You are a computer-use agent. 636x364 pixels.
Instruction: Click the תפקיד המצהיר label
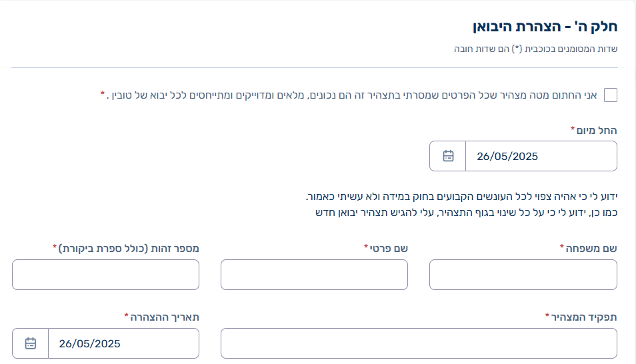(584, 317)
